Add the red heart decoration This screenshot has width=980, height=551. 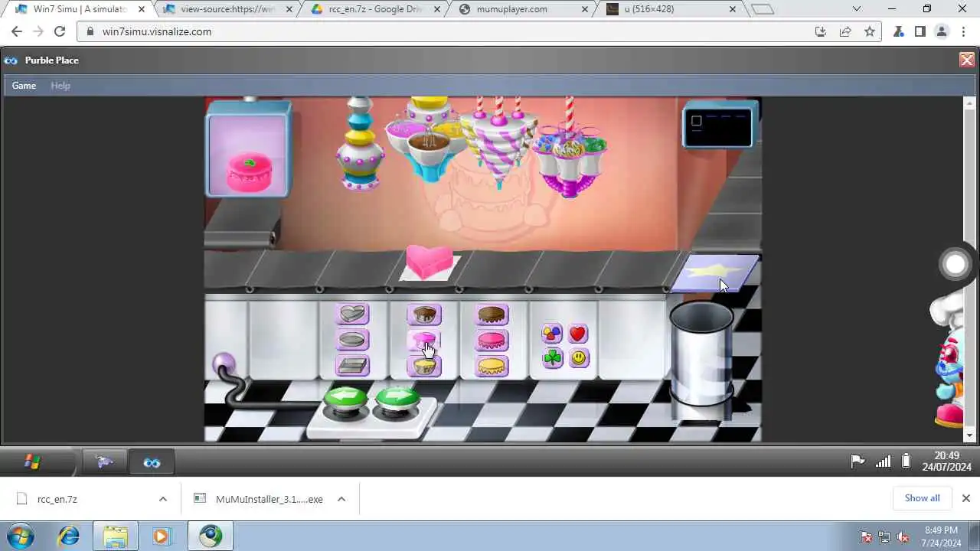[578, 334]
